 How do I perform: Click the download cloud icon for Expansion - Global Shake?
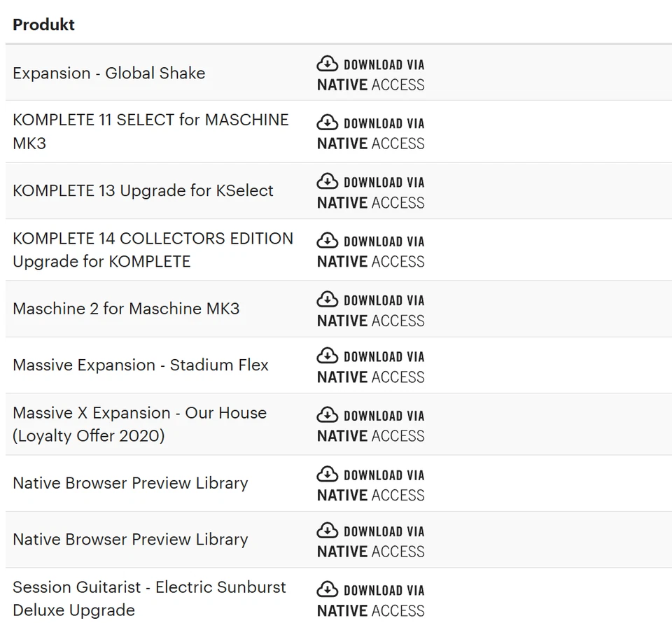click(x=326, y=63)
